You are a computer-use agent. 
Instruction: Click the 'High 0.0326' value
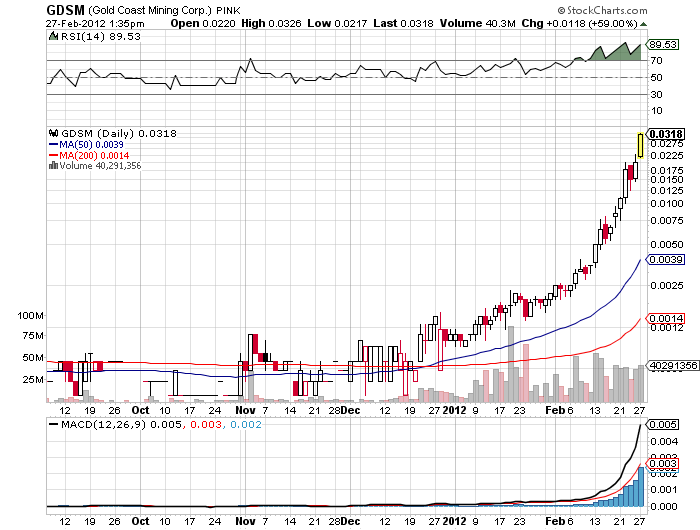coord(271,23)
